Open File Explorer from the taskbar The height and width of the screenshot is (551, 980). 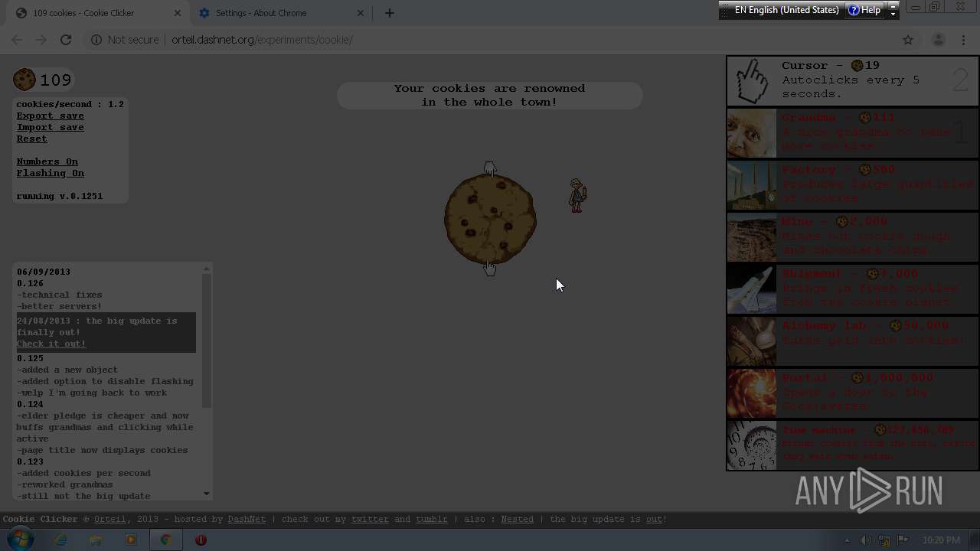click(96, 540)
